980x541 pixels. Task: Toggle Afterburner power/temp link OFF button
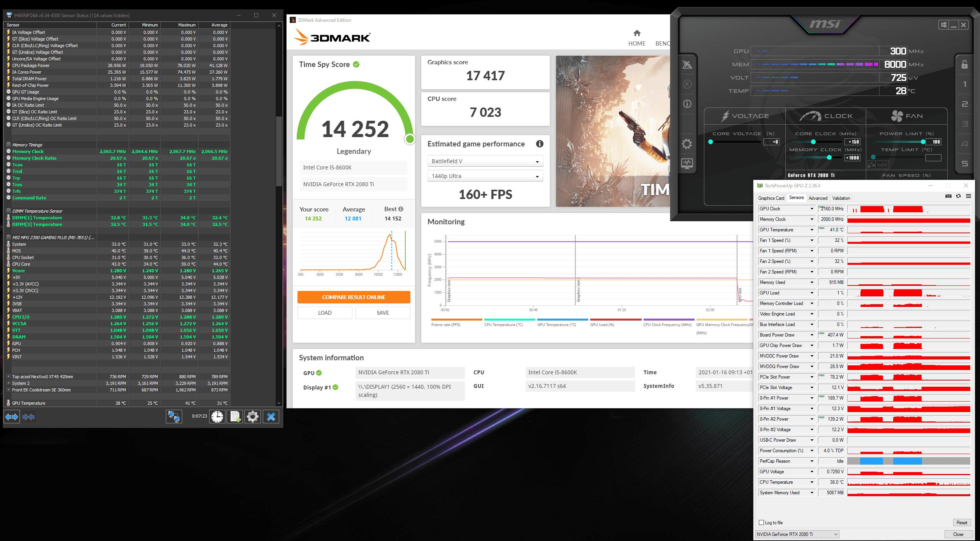pyautogui.click(x=878, y=165)
